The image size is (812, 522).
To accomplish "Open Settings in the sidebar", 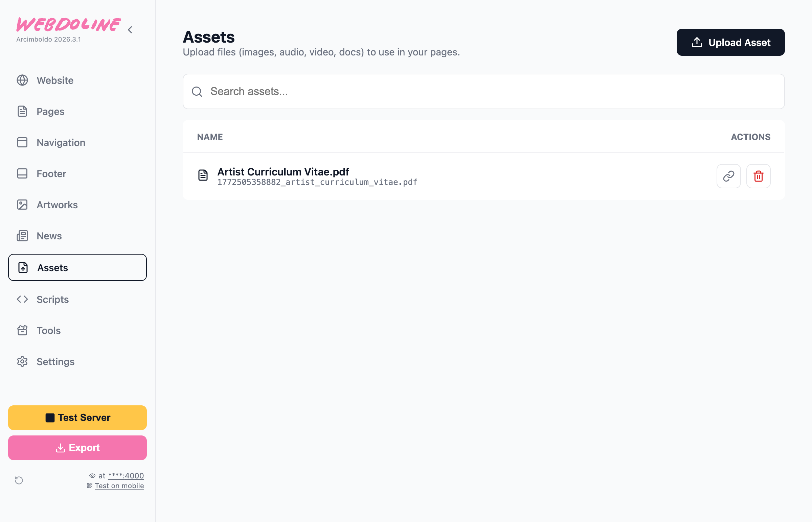I will [55, 362].
